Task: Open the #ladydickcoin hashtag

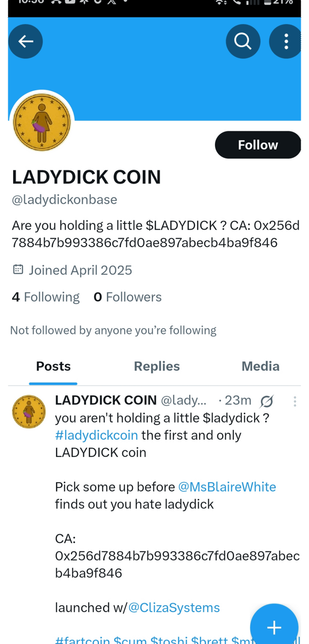Action: click(x=97, y=435)
